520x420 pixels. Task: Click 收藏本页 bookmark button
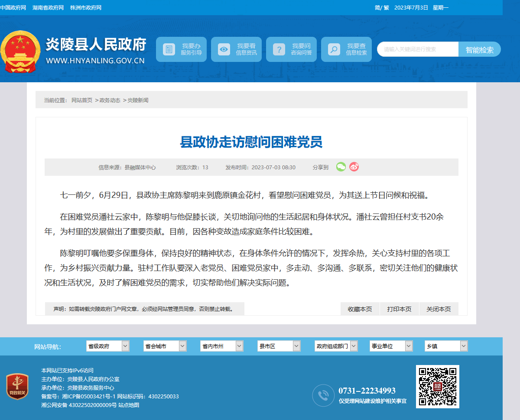tap(360, 309)
